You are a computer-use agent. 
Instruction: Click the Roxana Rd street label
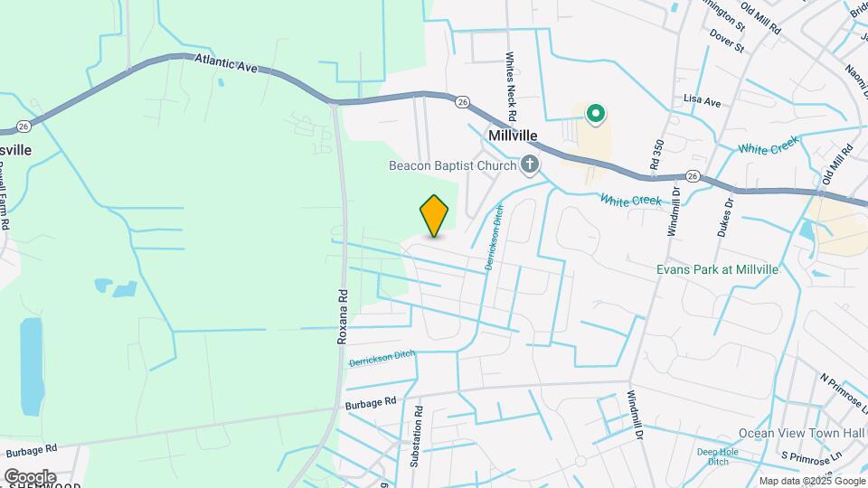[343, 317]
